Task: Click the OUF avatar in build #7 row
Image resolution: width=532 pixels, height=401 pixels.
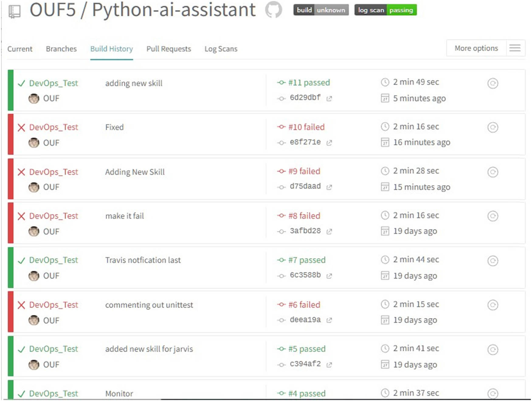Action: 34,276
